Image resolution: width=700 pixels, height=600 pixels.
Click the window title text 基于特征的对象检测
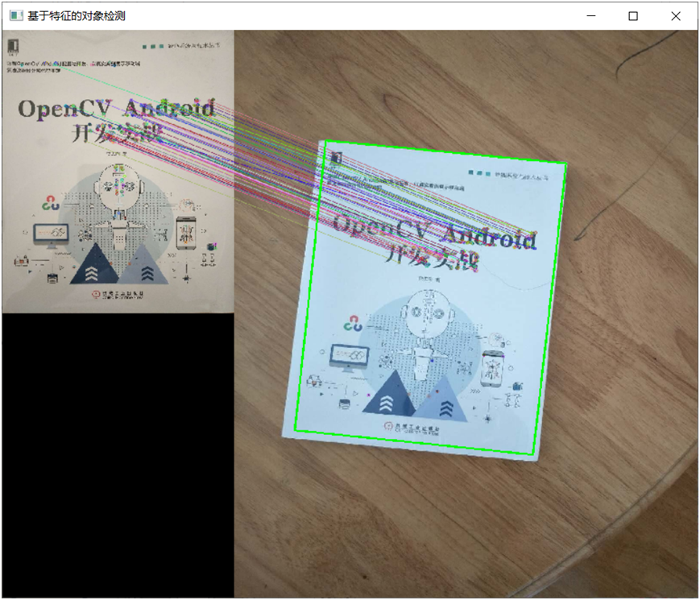pos(77,16)
